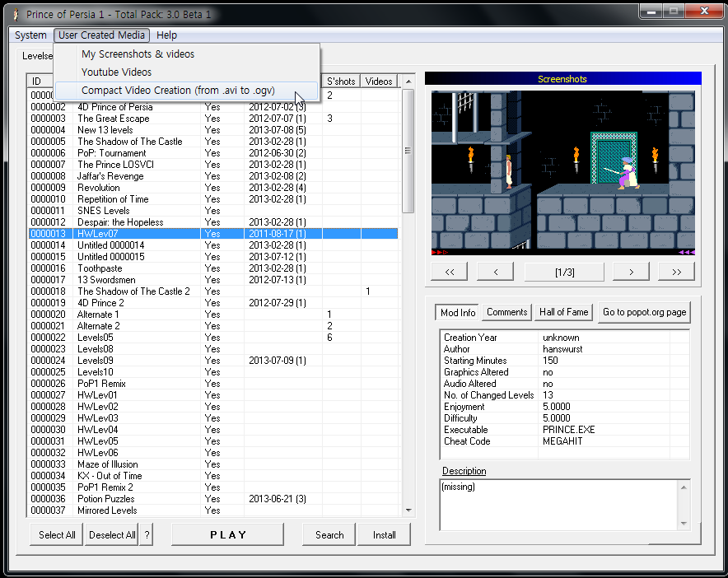728x578 pixels.
Task: Click inside the Description text box
Action: (x=558, y=505)
